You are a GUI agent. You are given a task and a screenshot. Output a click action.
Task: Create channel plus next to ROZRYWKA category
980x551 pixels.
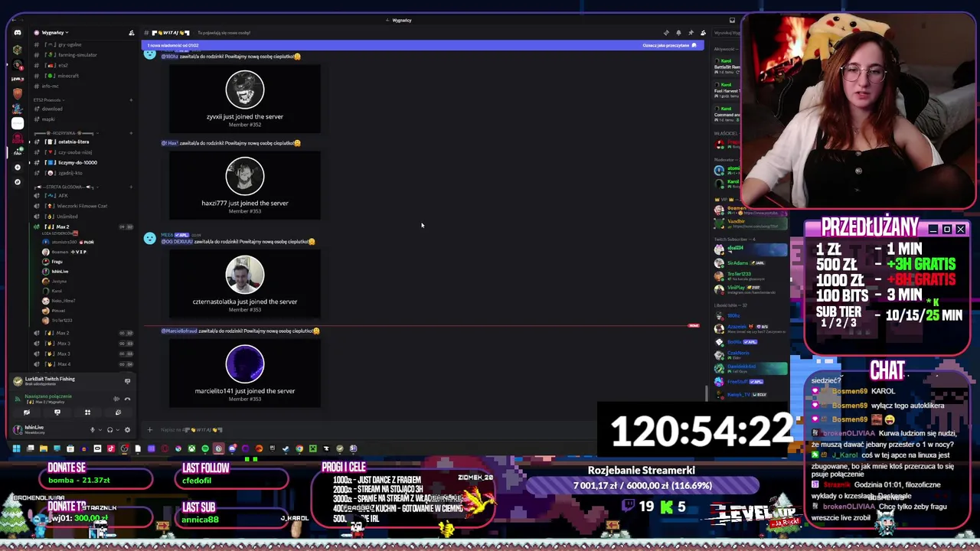pyautogui.click(x=131, y=133)
